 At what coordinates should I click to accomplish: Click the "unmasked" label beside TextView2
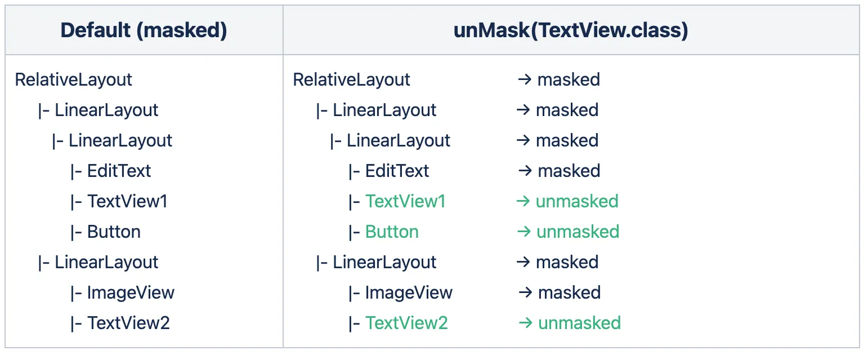click(579, 323)
